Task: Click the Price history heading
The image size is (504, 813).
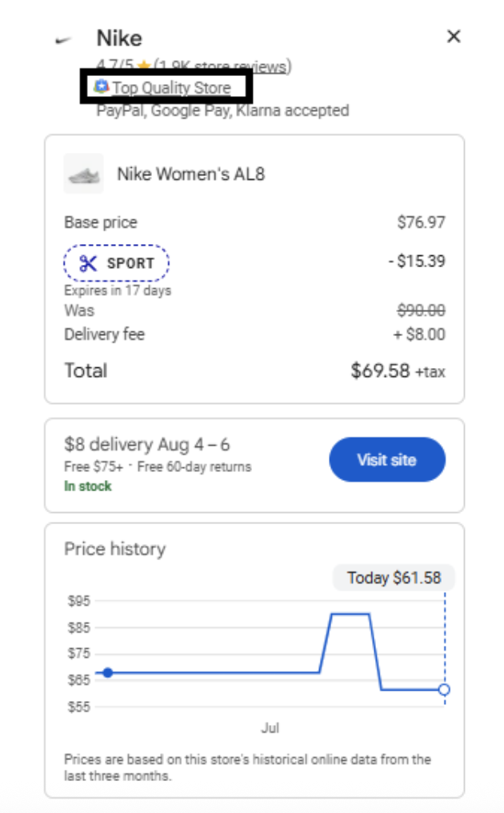Action: click(x=114, y=549)
